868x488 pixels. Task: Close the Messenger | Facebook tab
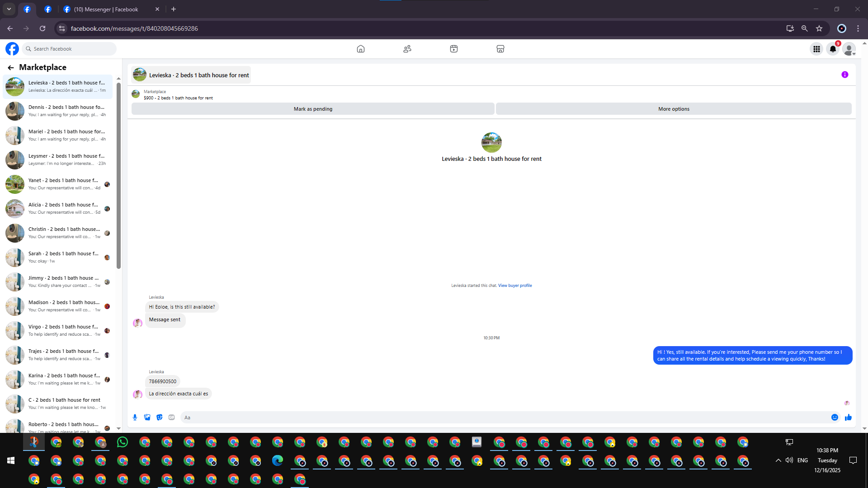pyautogui.click(x=157, y=9)
